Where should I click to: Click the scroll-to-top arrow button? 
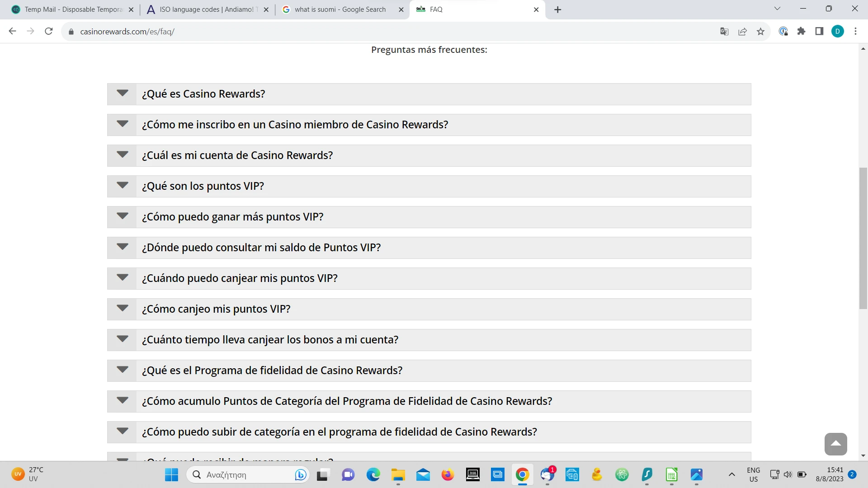pos(835,444)
